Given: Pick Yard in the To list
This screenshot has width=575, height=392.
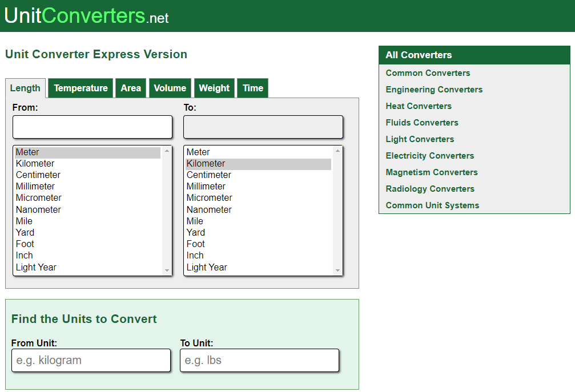Looking at the screenshot, I should tap(259, 232).
